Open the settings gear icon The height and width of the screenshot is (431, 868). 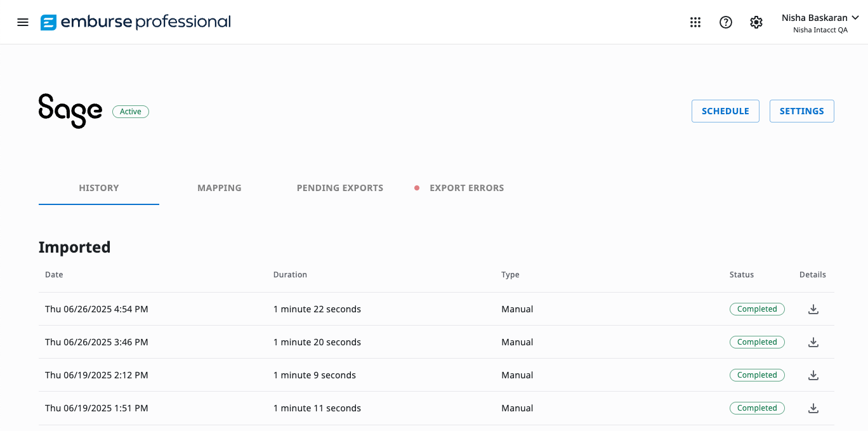756,22
